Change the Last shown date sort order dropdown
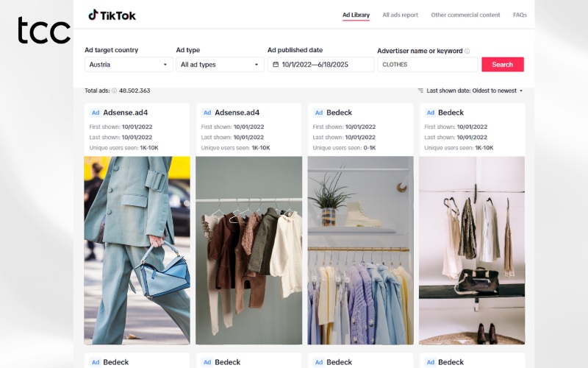 click(474, 91)
